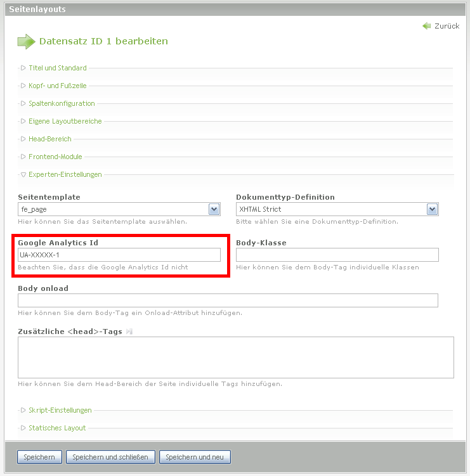Click into the Body onload field
Image resolution: width=470 pixels, height=476 pixels.
pos(228,300)
